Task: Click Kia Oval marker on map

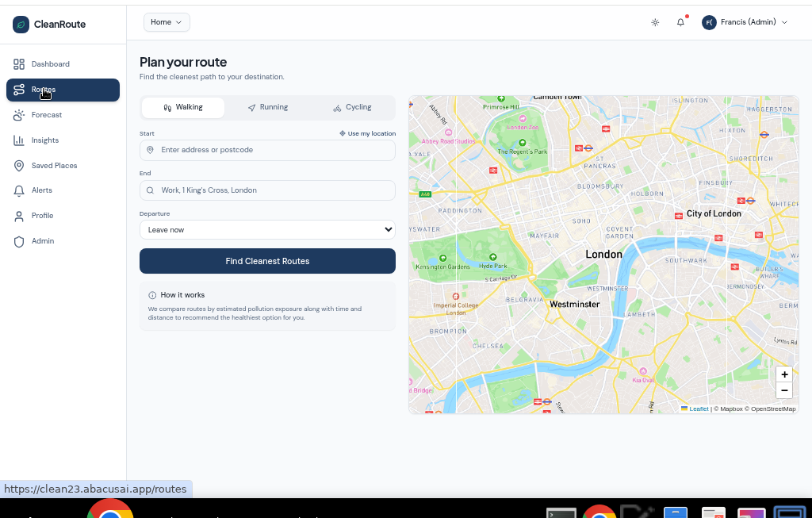Action: click(x=643, y=371)
